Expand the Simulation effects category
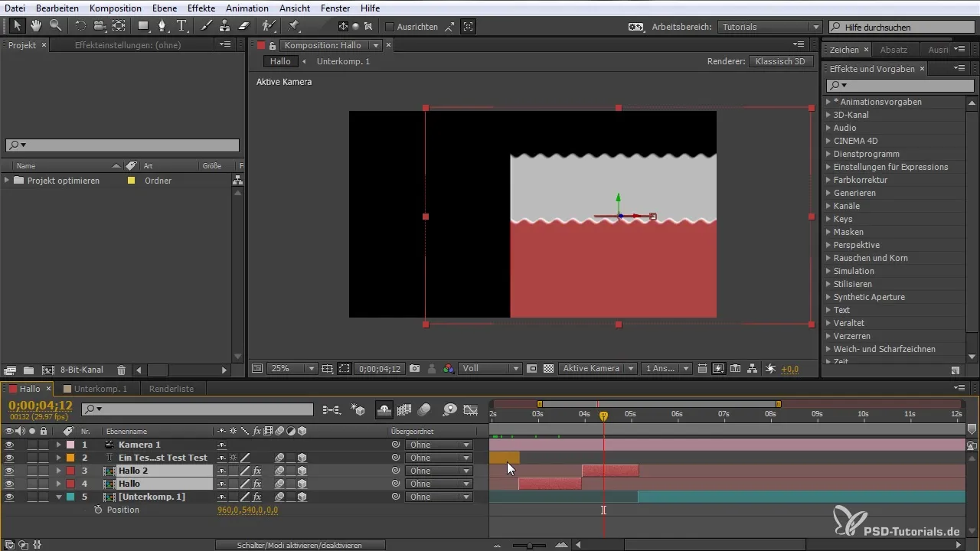Screen dimensions: 980x551 coord(828,271)
